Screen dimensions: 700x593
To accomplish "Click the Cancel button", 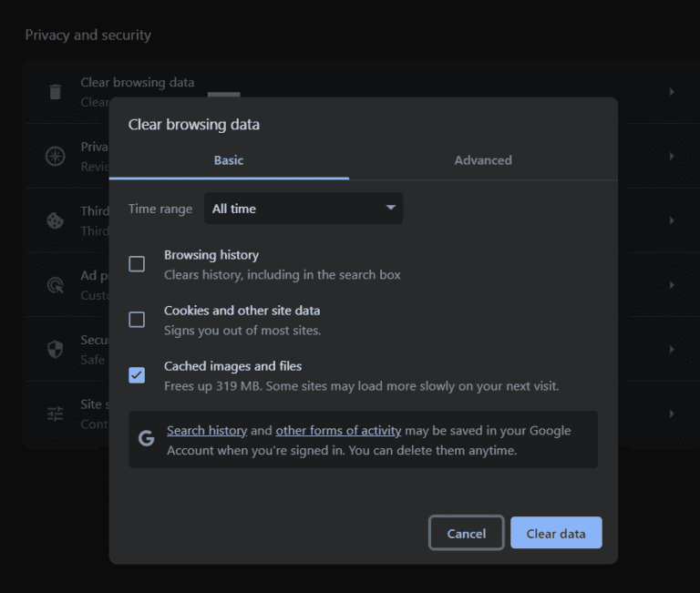I will (x=466, y=534).
